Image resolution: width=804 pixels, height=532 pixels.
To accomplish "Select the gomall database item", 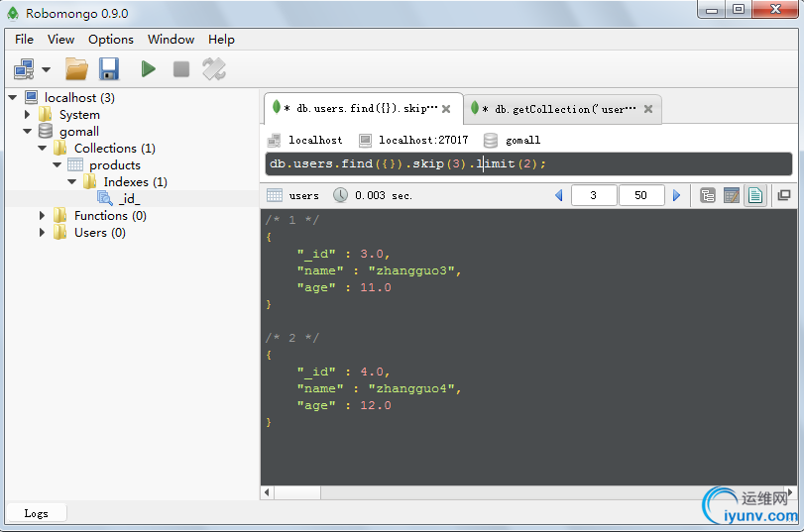I will (x=79, y=131).
